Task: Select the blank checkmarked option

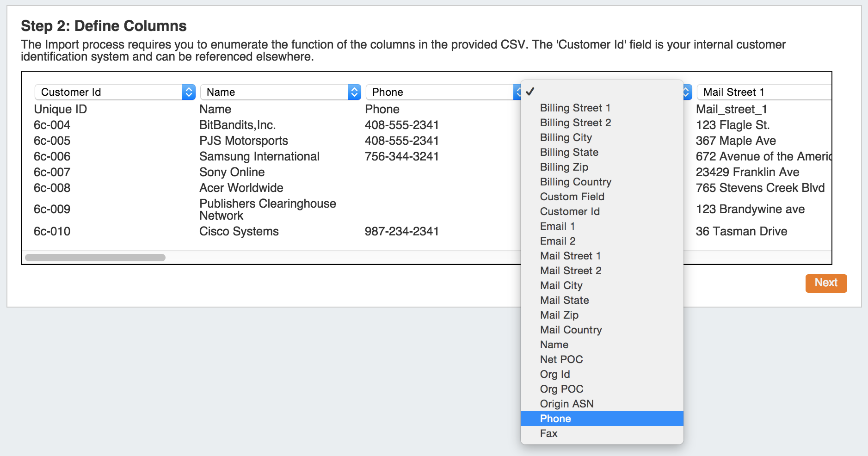Action: 530,92
